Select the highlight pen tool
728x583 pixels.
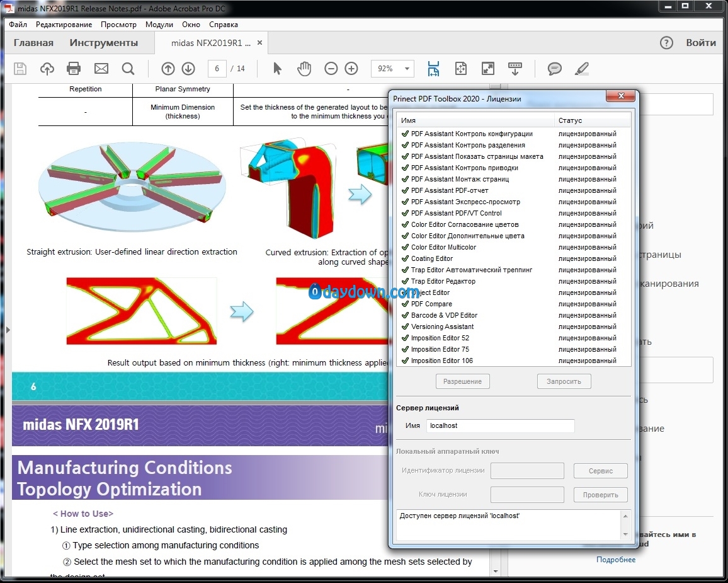[582, 69]
